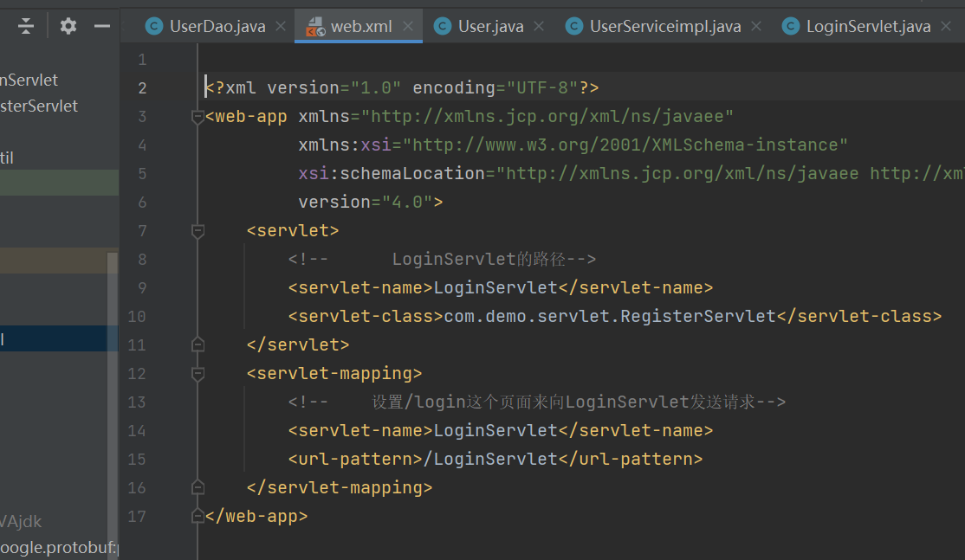The width and height of the screenshot is (965, 560).
Task: Close the User.java tab
Action: point(539,27)
